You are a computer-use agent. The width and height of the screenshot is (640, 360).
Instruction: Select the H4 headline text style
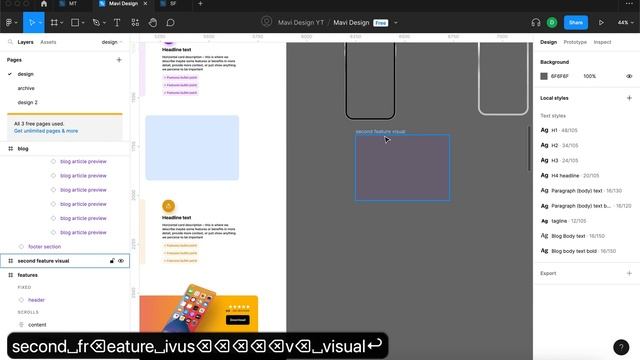569,176
